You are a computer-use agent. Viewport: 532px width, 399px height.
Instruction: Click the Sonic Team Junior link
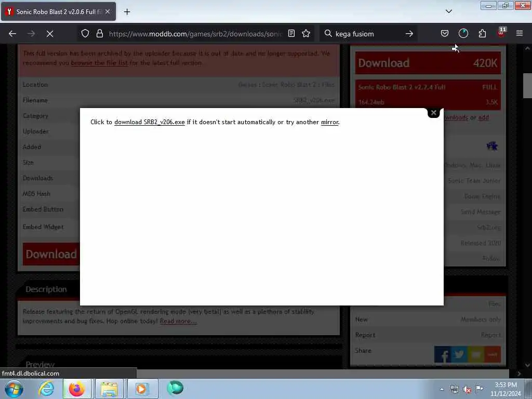tap(474, 181)
